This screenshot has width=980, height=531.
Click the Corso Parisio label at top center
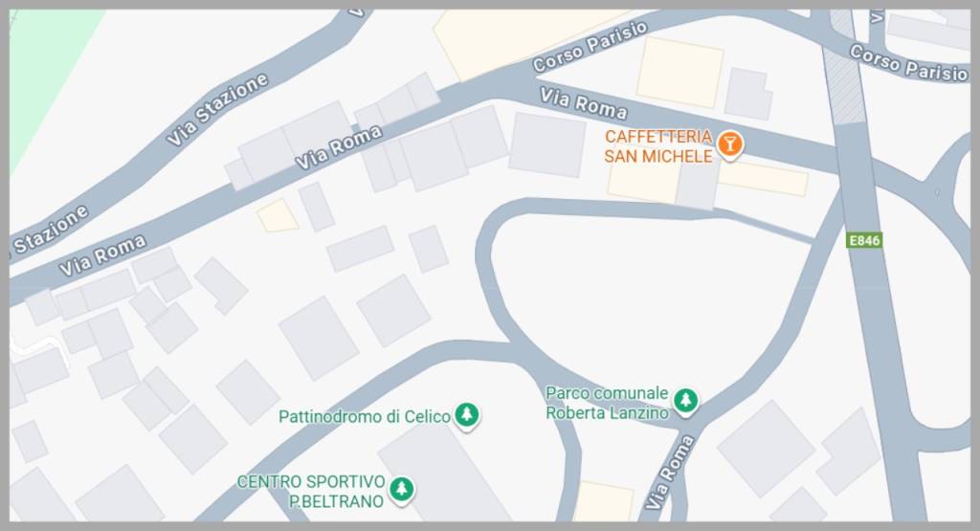coord(590,46)
